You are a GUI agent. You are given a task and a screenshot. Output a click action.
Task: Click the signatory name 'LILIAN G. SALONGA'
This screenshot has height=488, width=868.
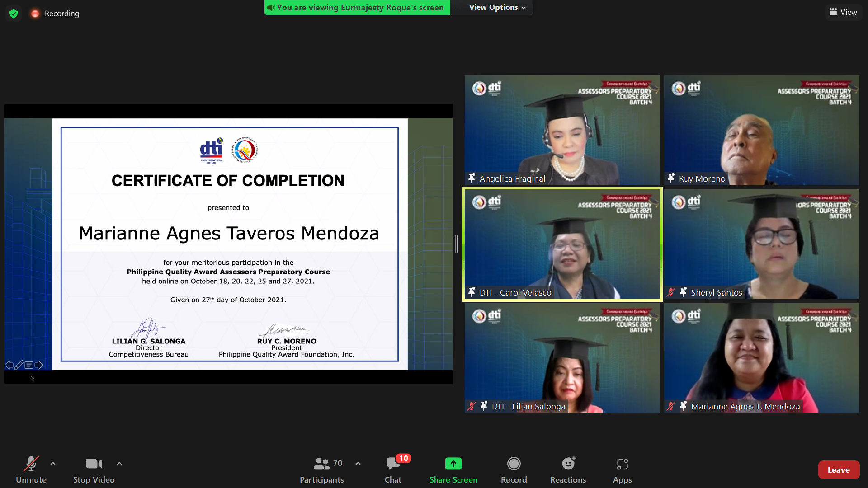tap(149, 341)
